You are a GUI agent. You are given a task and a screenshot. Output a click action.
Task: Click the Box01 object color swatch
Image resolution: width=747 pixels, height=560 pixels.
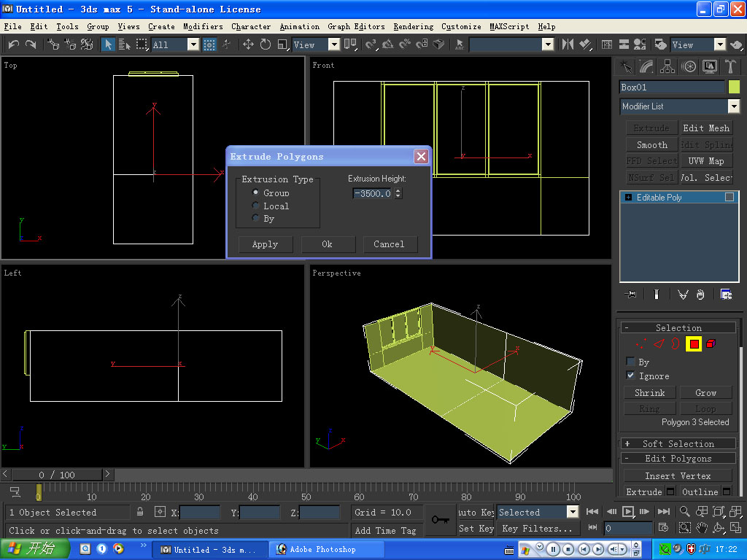(734, 87)
